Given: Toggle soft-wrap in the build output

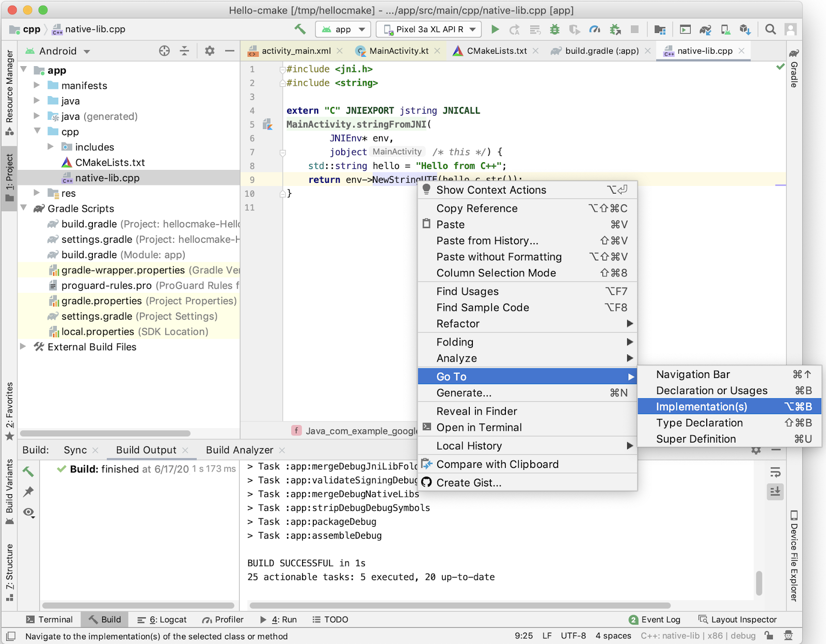Looking at the screenshot, I should pyautogui.click(x=775, y=472).
